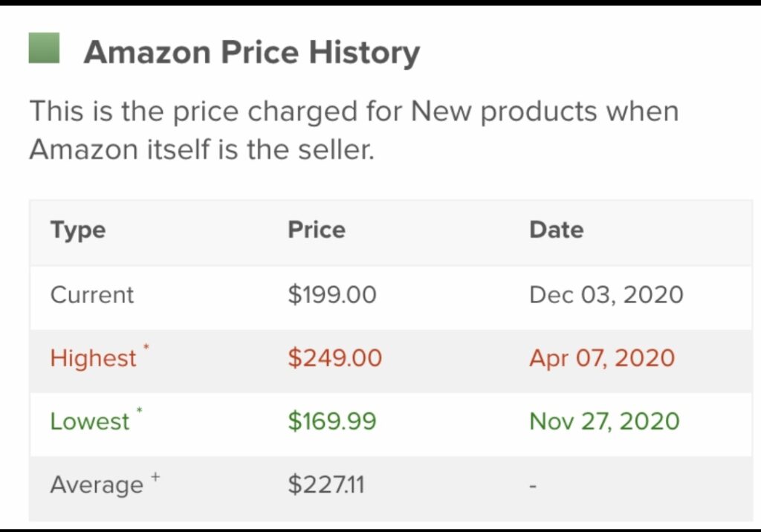
Task: Click the green square legend icon
Action: (x=44, y=48)
